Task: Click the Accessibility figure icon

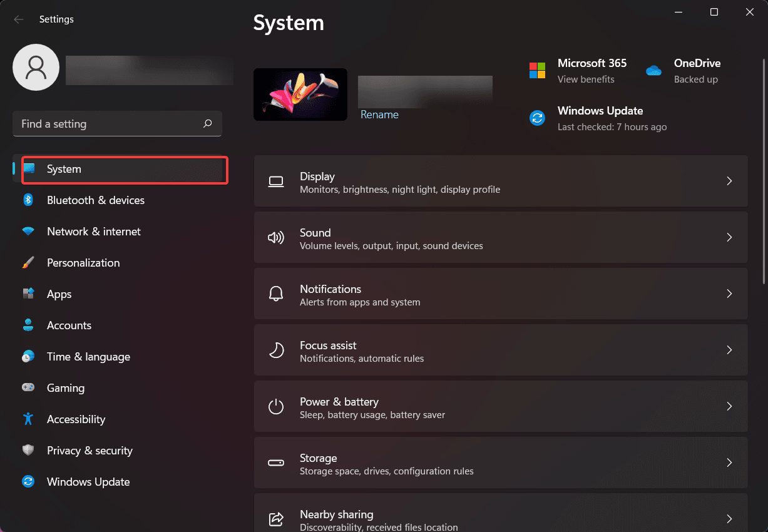Action: 28,419
